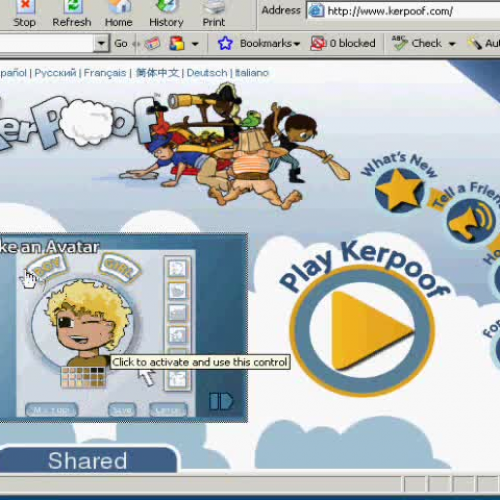The width and height of the screenshot is (500, 500).
Task: Choose the fourth avatar feature icon in column
Action: tap(177, 335)
